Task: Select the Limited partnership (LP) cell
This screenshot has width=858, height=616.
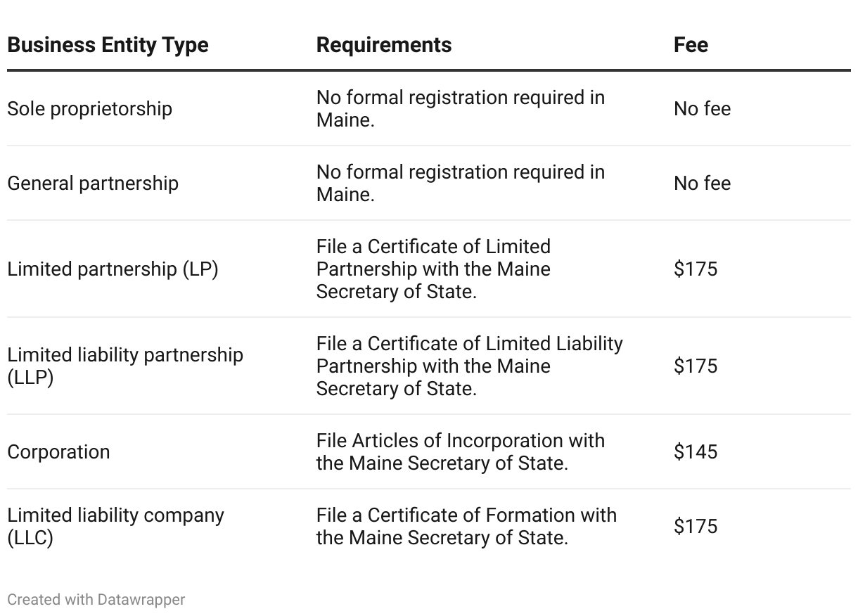Action: pos(113,269)
